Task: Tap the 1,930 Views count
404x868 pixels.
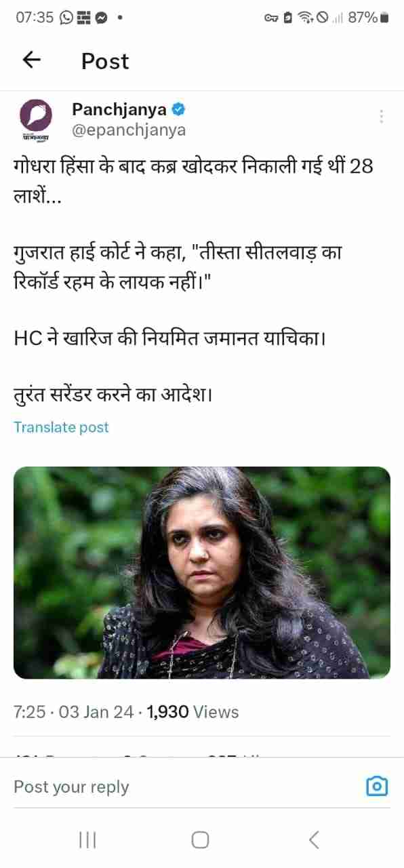Action: pos(193,712)
